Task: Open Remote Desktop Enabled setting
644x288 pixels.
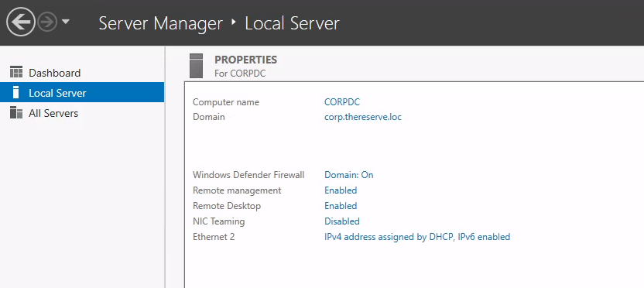Action: (x=341, y=206)
